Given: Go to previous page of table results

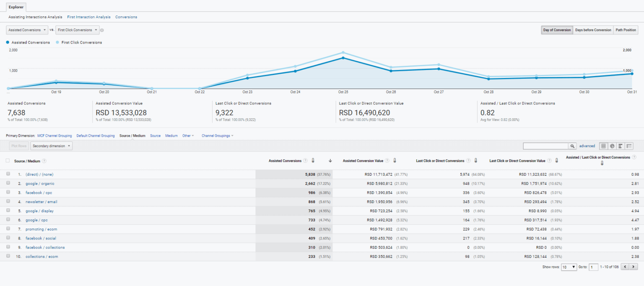Looking at the screenshot, I should click(x=625, y=267).
